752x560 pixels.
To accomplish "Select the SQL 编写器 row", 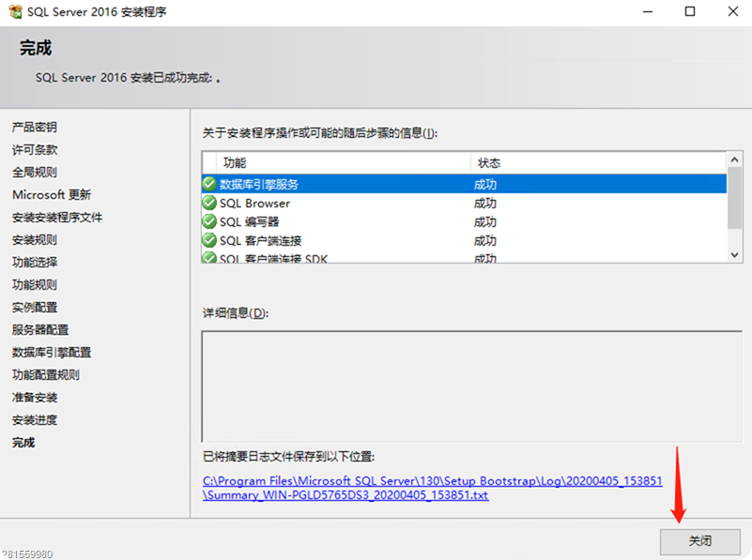I will pyautogui.click(x=464, y=221).
